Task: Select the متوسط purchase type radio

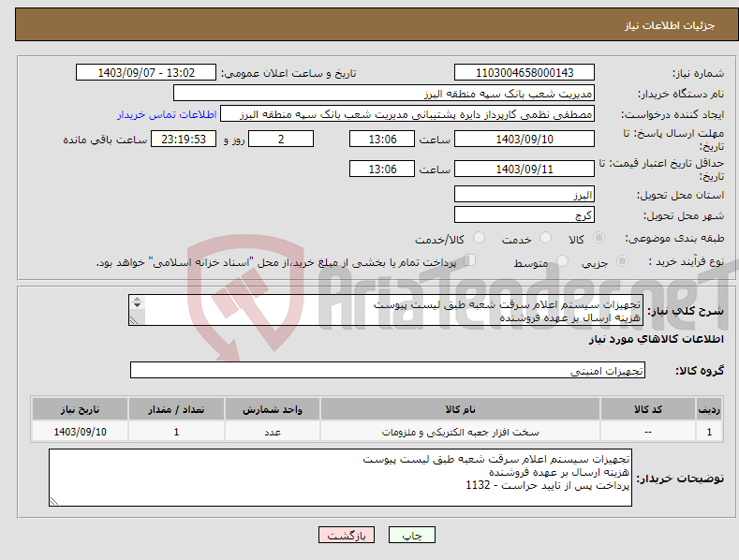Action: pyautogui.click(x=562, y=261)
